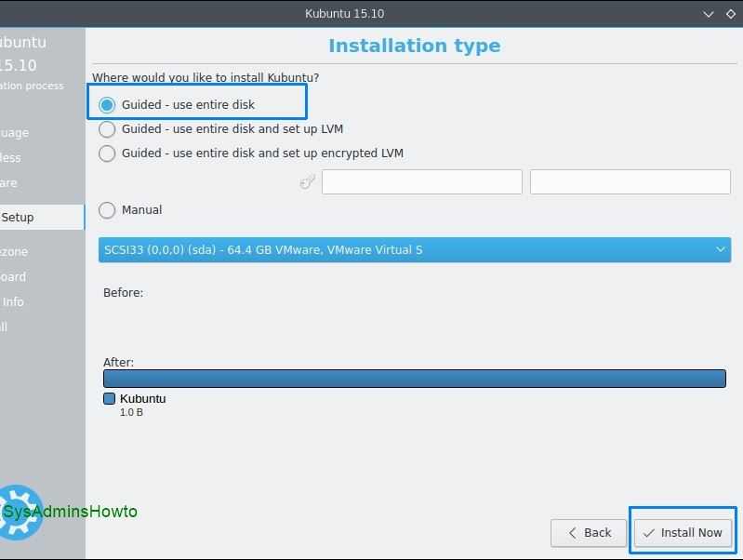Select the encrypted LVM radio option
The height and width of the screenshot is (560, 743).
pos(108,153)
